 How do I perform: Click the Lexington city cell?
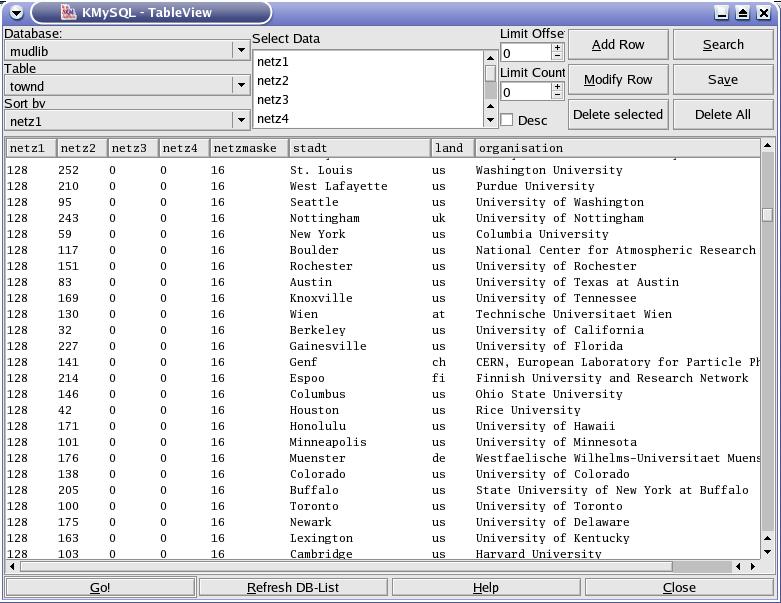[x=321, y=538]
